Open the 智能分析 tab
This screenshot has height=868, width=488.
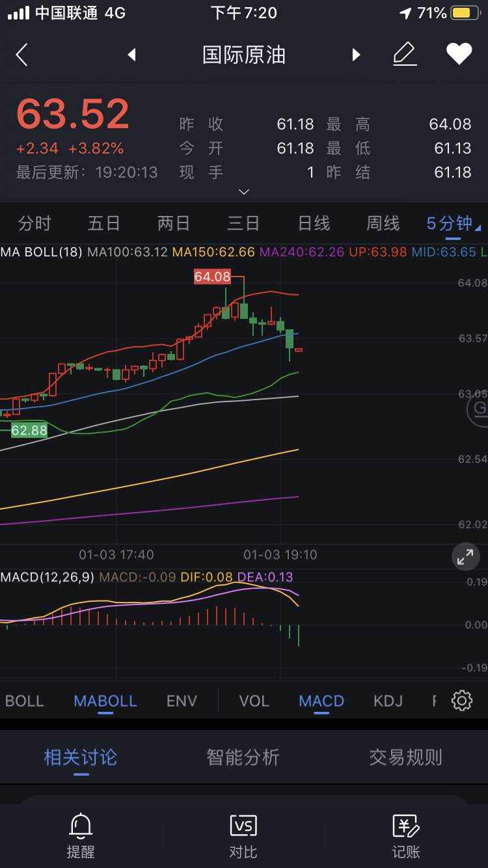pyautogui.click(x=243, y=757)
